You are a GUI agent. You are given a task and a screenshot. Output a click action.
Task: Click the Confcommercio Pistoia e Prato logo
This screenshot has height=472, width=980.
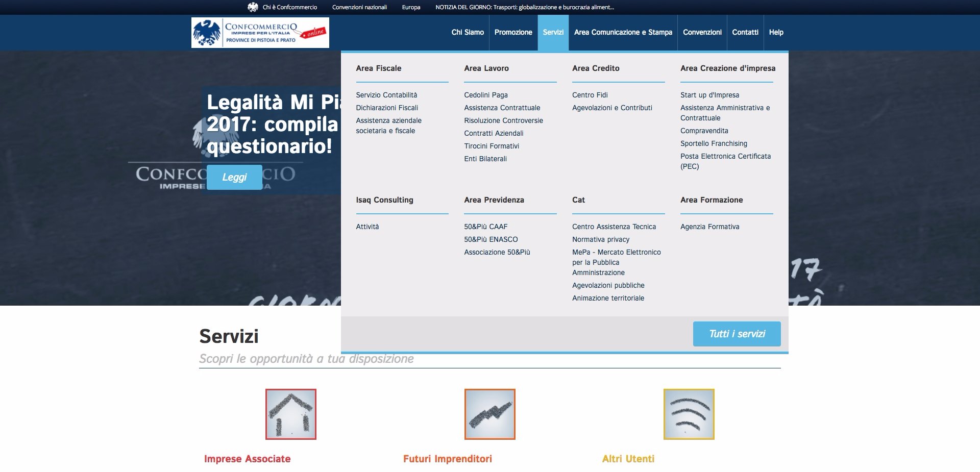coord(260,33)
